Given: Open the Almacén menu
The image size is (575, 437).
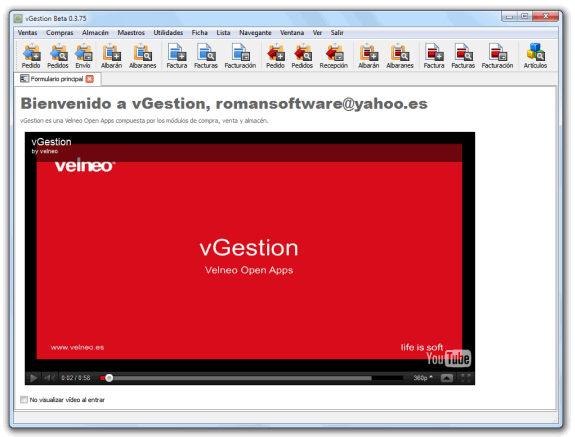Looking at the screenshot, I should coord(95,33).
